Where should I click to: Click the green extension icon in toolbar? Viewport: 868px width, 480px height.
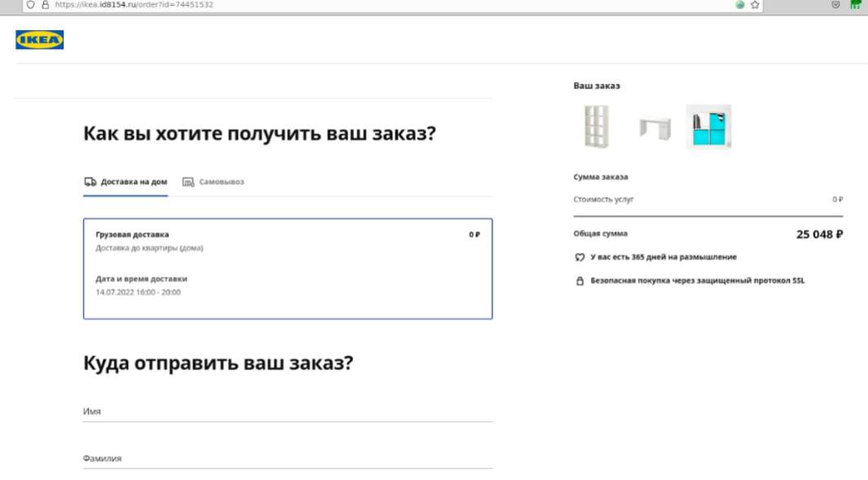pyautogui.click(x=855, y=4)
